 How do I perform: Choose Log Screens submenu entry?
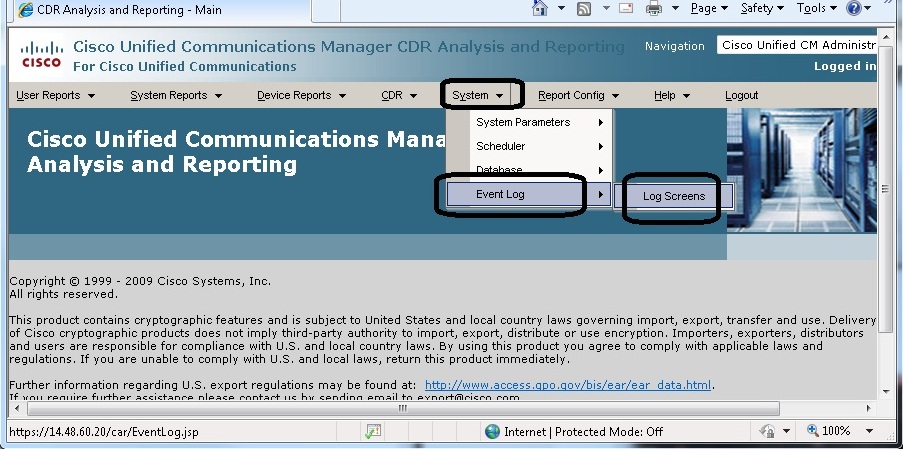coord(674,196)
